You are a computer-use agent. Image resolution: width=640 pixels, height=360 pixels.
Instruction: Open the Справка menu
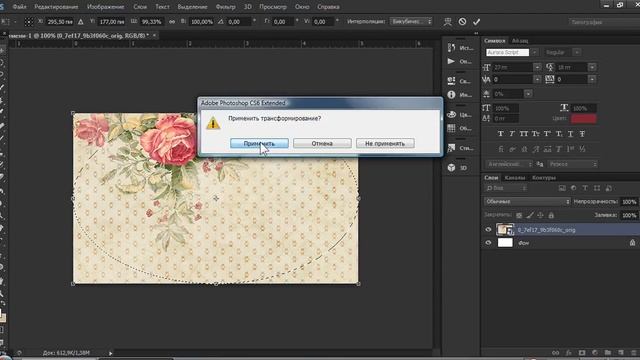[328, 7]
